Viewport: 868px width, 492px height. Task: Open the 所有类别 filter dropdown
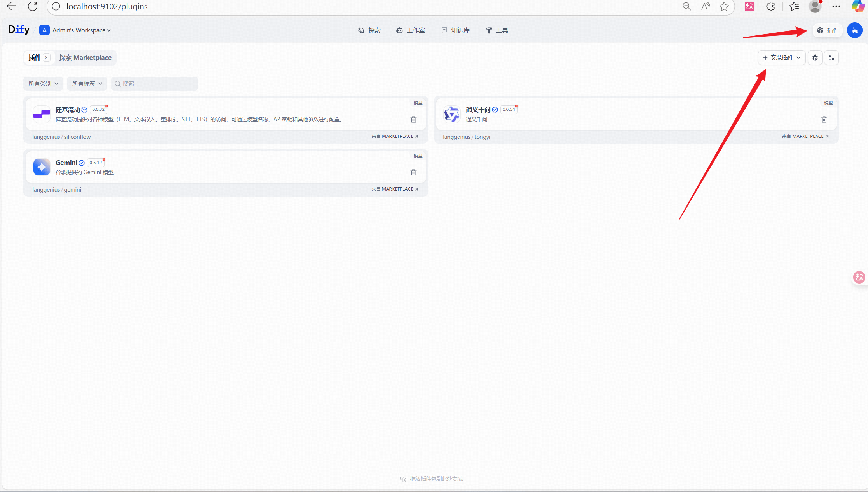(x=43, y=84)
